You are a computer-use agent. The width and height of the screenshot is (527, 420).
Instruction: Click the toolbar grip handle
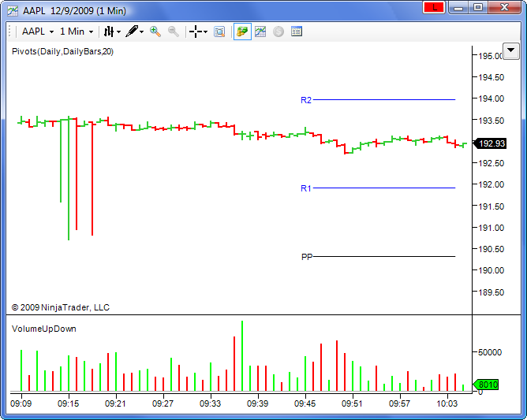tap(9, 32)
